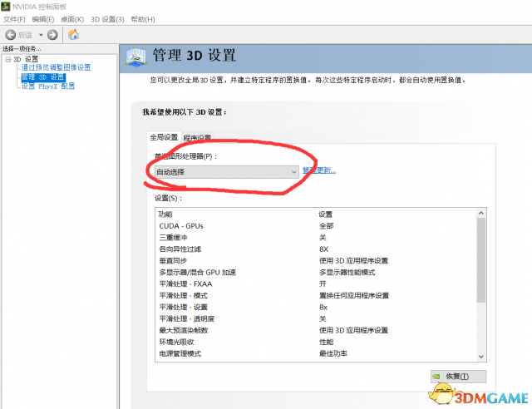Select the 多显示器/混合 GPU 加速 row
This screenshot has height=409, width=532.
(x=316, y=272)
